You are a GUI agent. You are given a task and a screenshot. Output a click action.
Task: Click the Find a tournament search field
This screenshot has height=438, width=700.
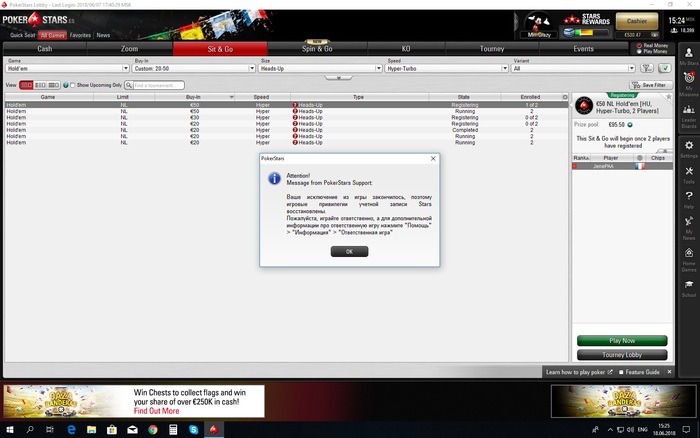coord(158,85)
